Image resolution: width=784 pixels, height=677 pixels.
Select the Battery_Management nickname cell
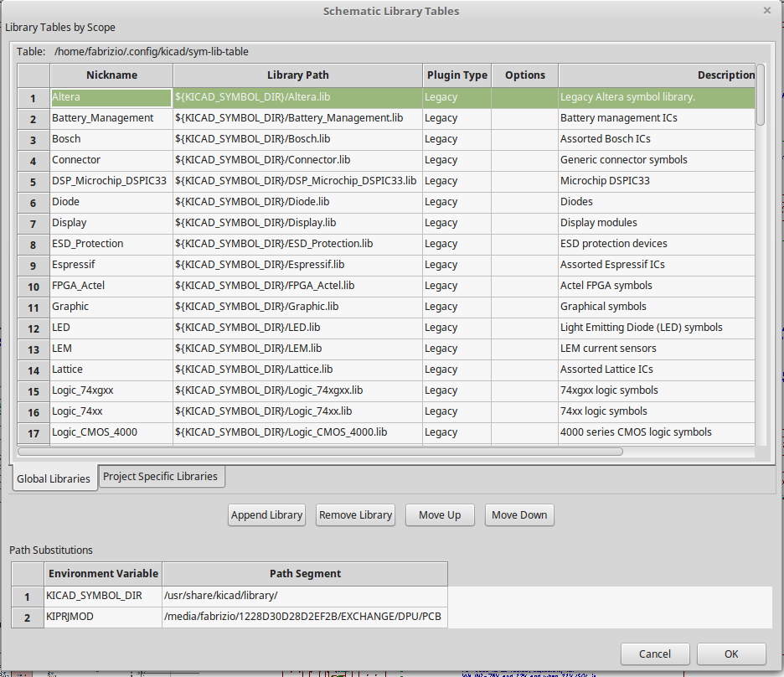(111, 118)
